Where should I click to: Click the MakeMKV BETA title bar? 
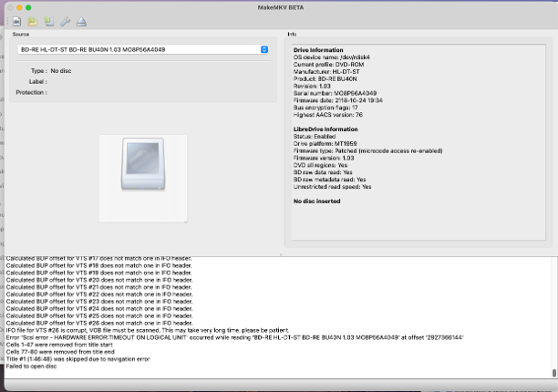click(279, 6)
